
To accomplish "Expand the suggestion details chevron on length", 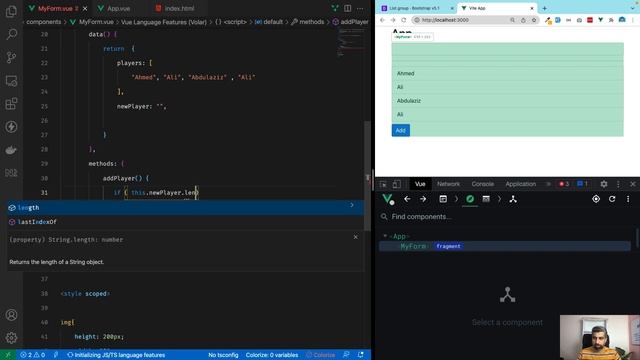I will (x=352, y=205).
